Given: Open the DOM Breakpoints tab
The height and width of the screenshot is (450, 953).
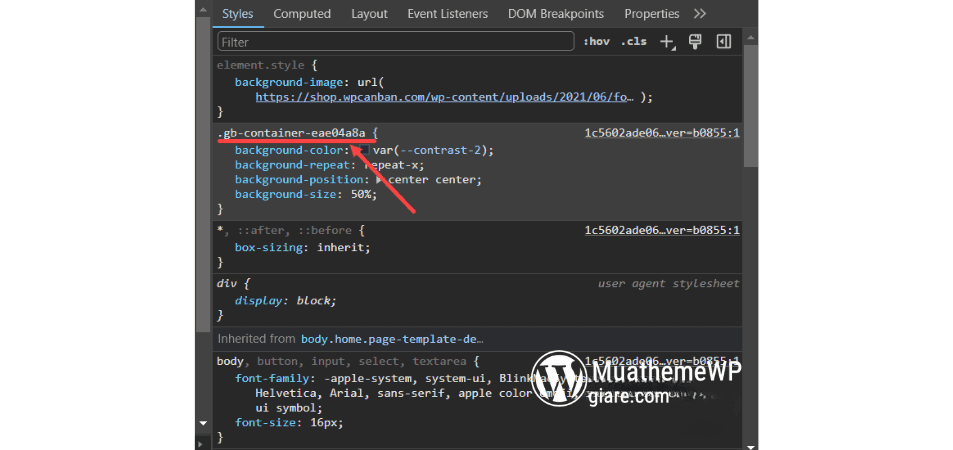Looking at the screenshot, I should 556,14.
